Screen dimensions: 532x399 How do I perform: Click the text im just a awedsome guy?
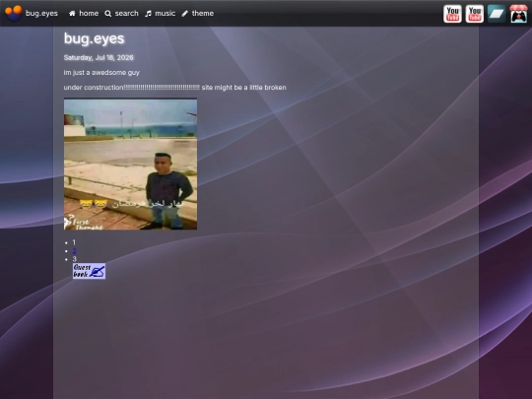101,73
